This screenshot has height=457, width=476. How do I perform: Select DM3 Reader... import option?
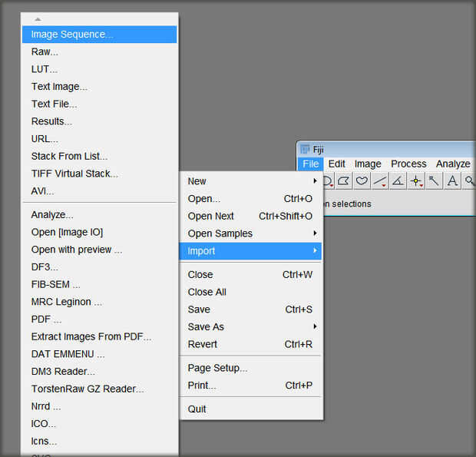tap(100, 372)
